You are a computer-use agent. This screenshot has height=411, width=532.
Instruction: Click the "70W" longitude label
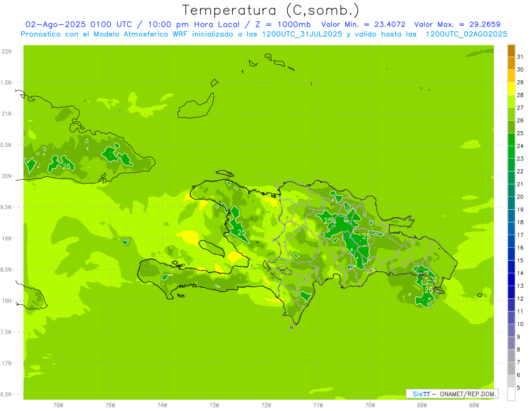(370, 406)
